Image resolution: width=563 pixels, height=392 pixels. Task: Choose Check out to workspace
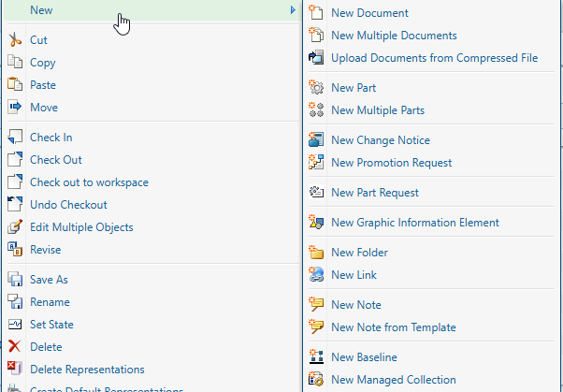point(89,182)
